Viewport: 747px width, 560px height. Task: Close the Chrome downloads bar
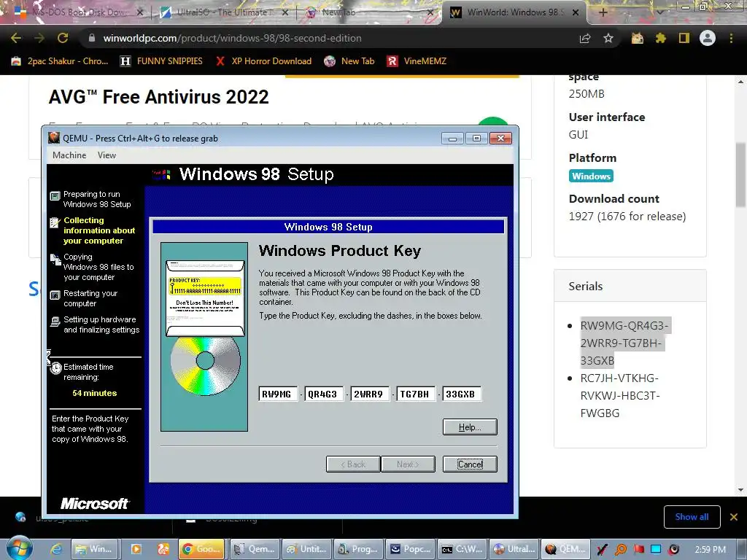tap(734, 517)
